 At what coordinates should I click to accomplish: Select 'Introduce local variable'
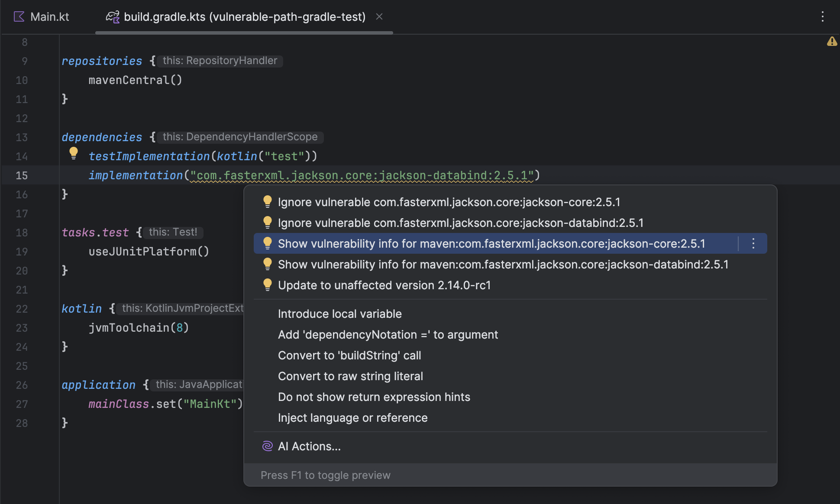click(339, 313)
